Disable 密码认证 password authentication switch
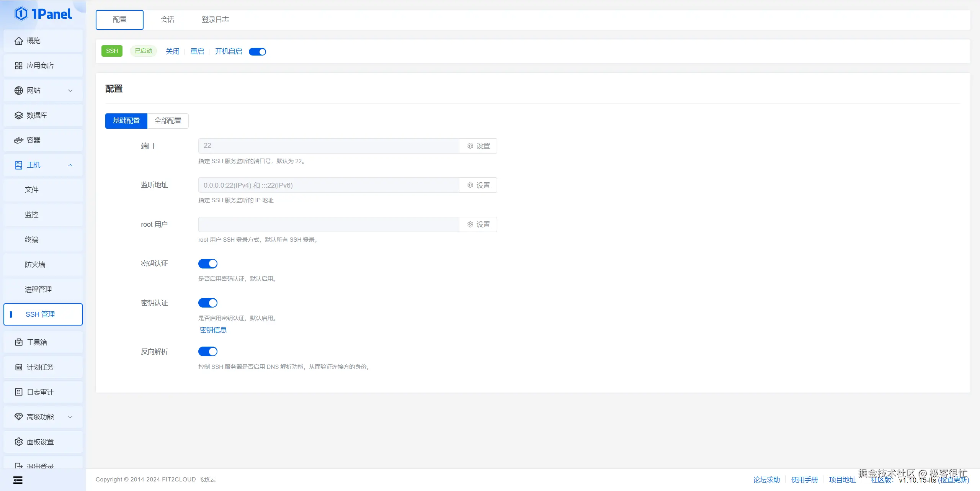This screenshot has height=491, width=980. pyautogui.click(x=208, y=264)
